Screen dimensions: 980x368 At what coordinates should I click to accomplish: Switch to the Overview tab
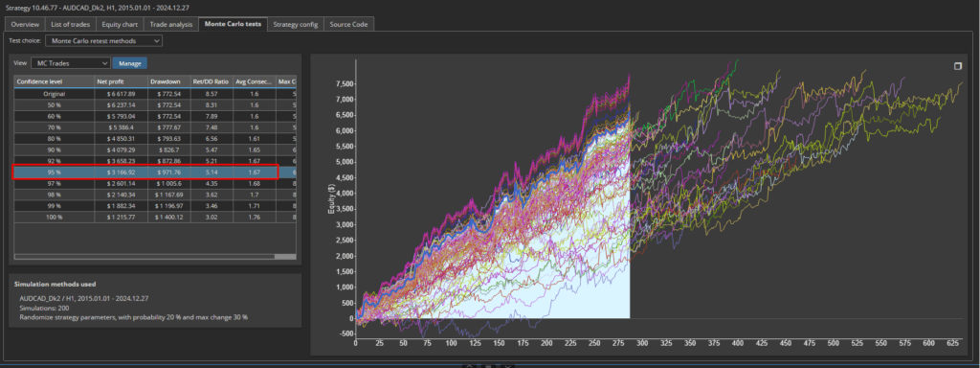pyautogui.click(x=25, y=24)
